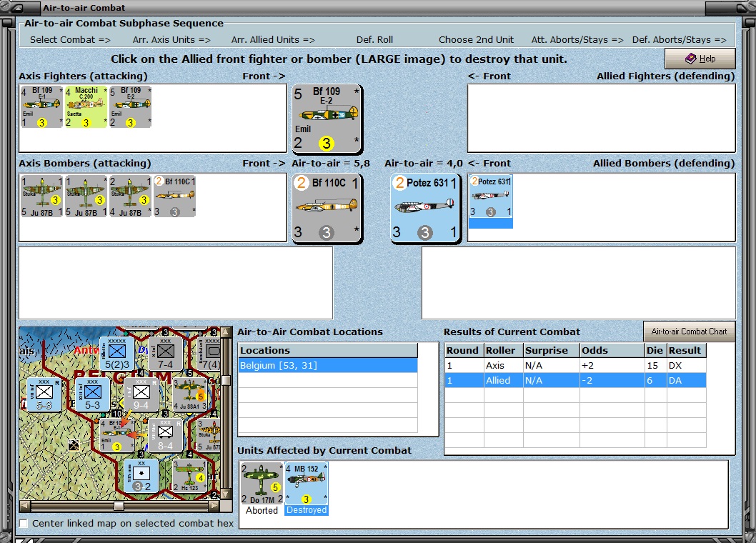Select the middle Ju 87B Stuka bomber counter
Viewport: 756px width, 543px height.
pyautogui.click(x=86, y=196)
